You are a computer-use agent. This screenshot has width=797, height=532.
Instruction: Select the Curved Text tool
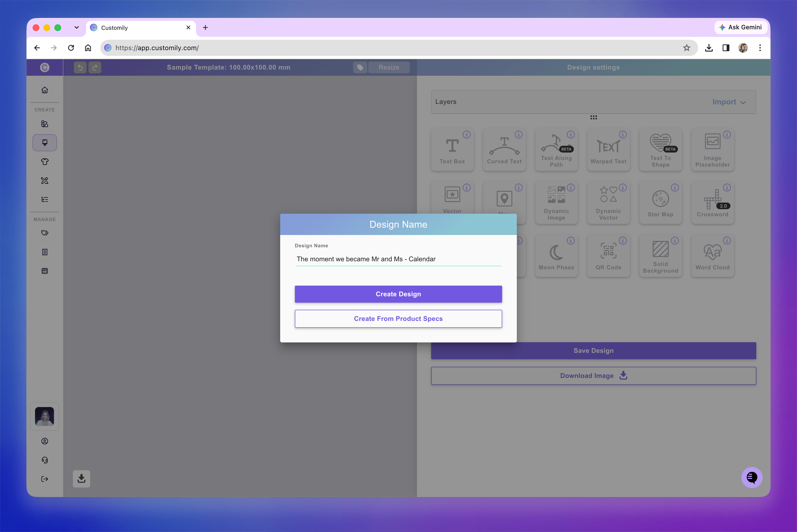(504, 150)
